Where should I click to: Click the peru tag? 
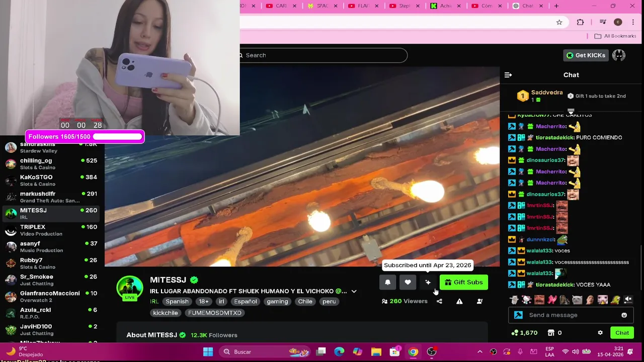[x=329, y=302]
